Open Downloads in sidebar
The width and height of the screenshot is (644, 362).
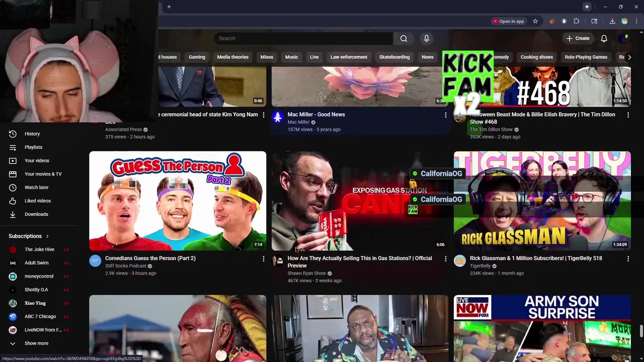pos(36,214)
